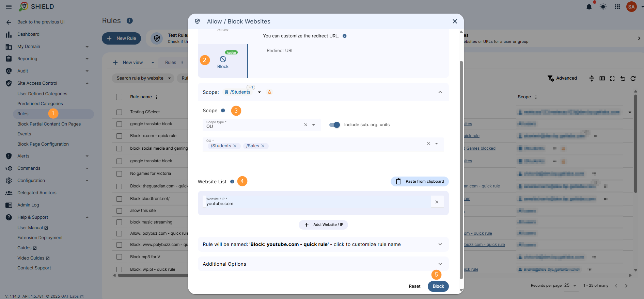Remove /Sales chip from OU field
This screenshot has height=299, width=644.
click(x=263, y=146)
